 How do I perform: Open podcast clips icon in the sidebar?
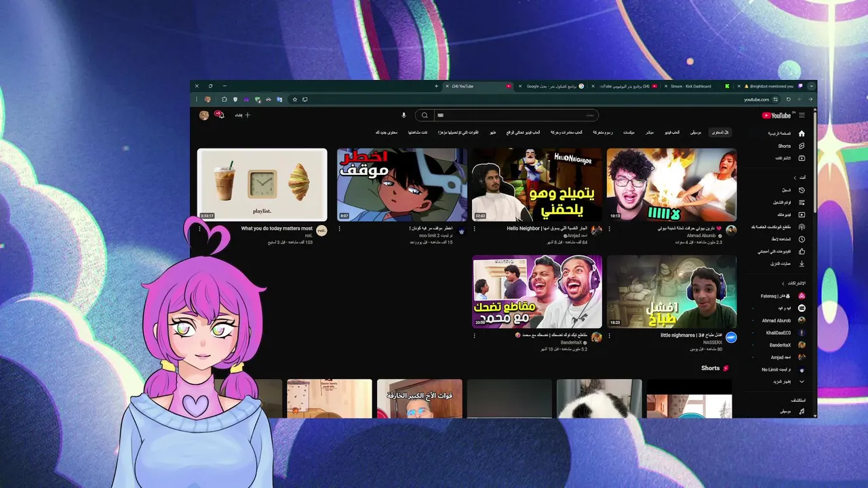tap(802, 227)
